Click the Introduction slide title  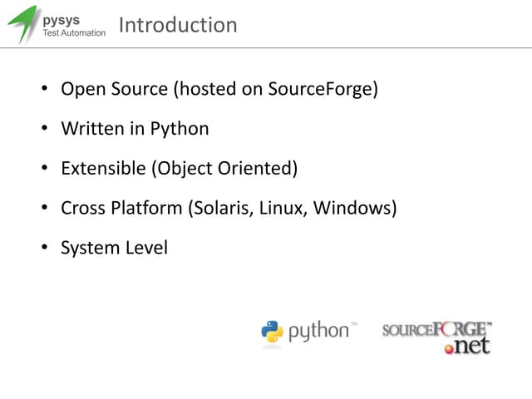[x=178, y=25]
